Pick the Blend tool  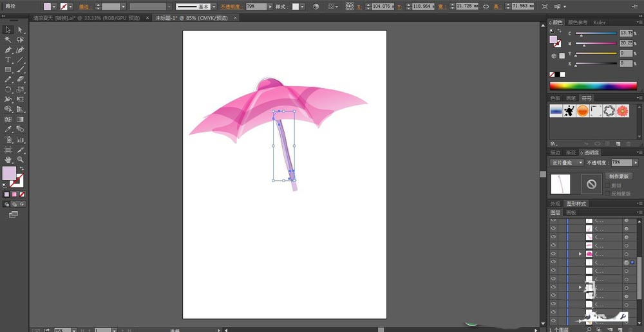point(20,129)
